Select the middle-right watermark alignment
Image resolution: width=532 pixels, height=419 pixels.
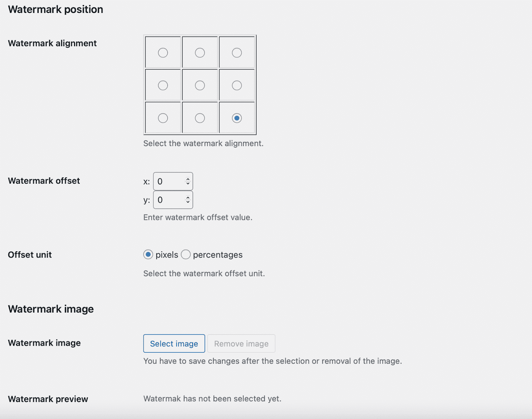(237, 85)
